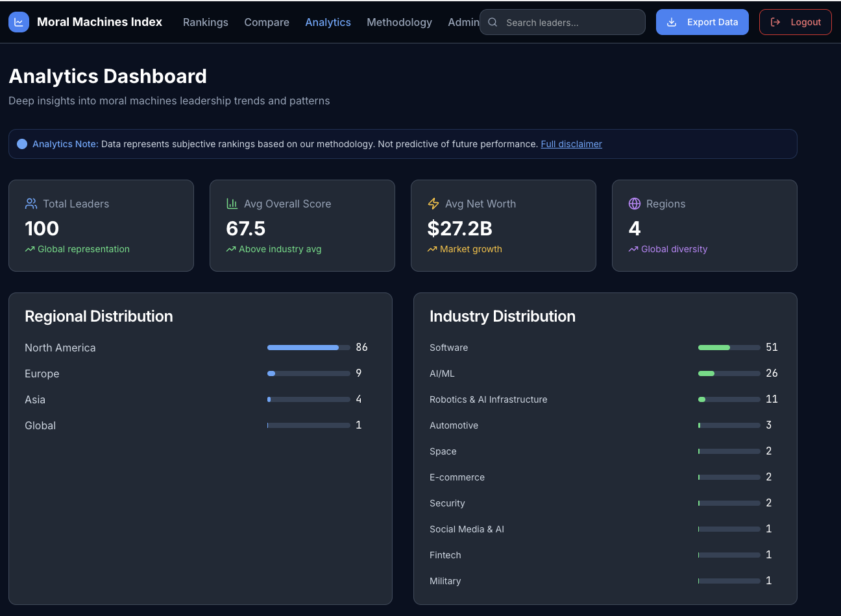Viewport: 841px width, 616px height.
Task: Click trend arrow beside Above industry avg
Action: click(x=231, y=249)
